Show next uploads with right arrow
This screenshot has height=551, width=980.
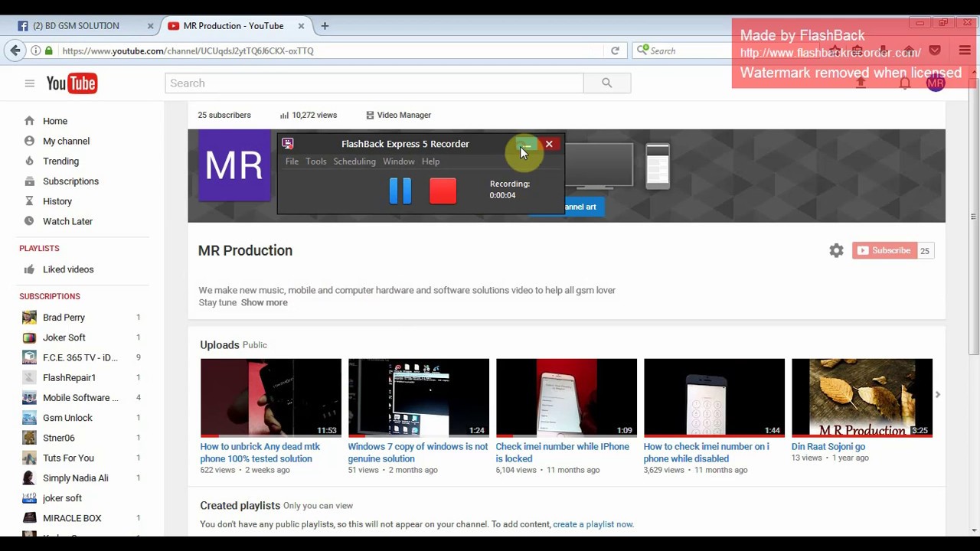pyautogui.click(x=937, y=395)
